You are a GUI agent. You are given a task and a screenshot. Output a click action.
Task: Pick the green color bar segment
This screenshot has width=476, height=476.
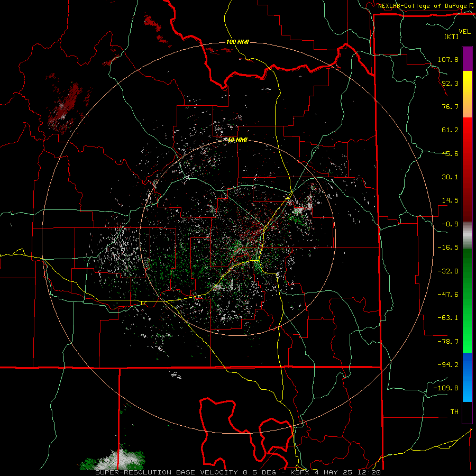pos(467,300)
